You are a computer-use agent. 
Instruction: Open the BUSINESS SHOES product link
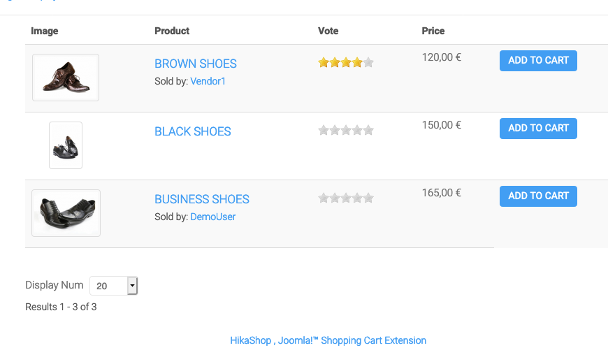coord(202,199)
